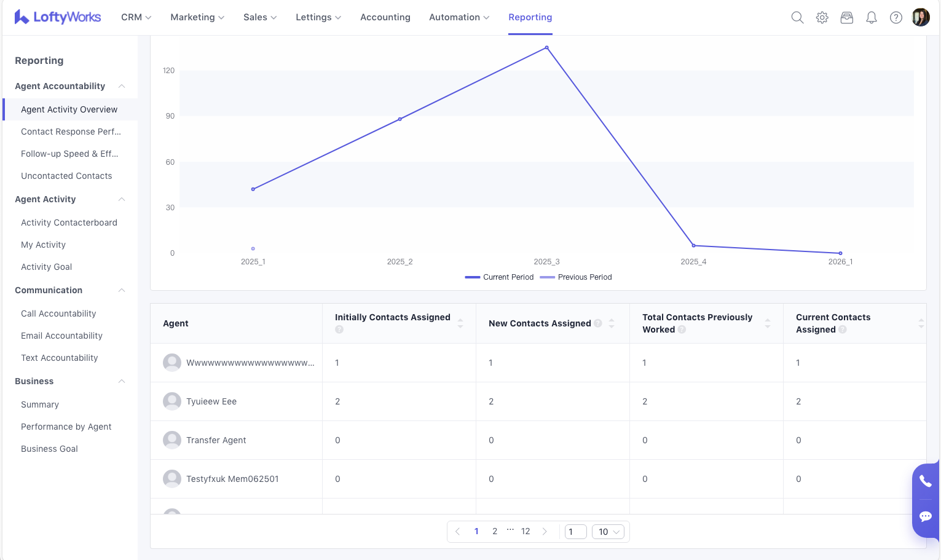Open the settings gear icon
The width and height of the screenshot is (941, 560).
click(822, 17)
